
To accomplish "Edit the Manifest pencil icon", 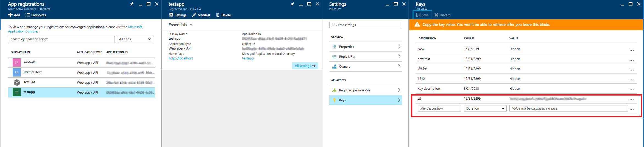I will 194,15.
